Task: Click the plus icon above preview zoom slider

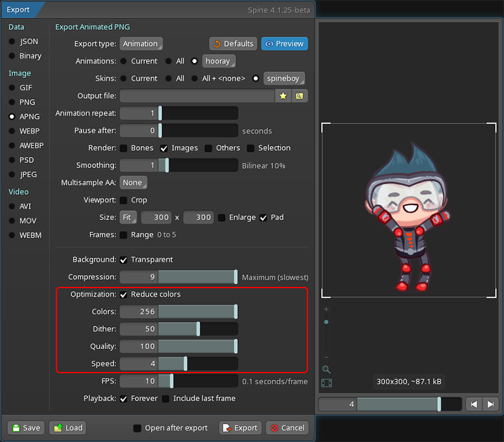Action: point(326,310)
